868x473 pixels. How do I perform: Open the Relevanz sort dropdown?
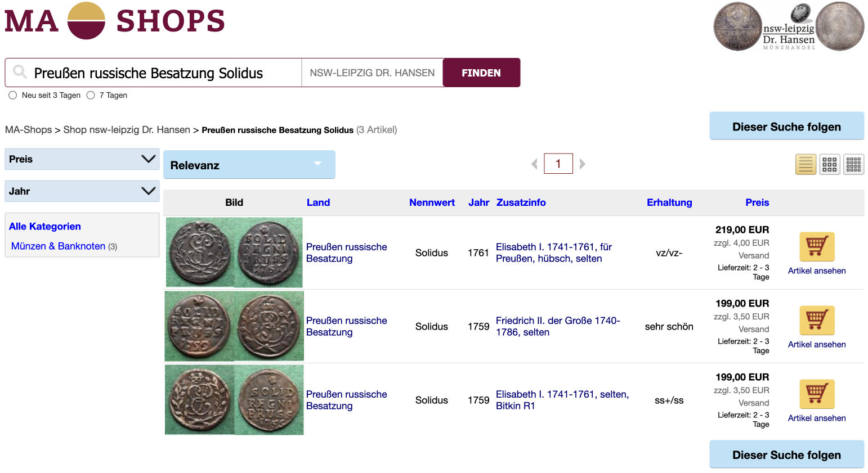pos(249,165)
